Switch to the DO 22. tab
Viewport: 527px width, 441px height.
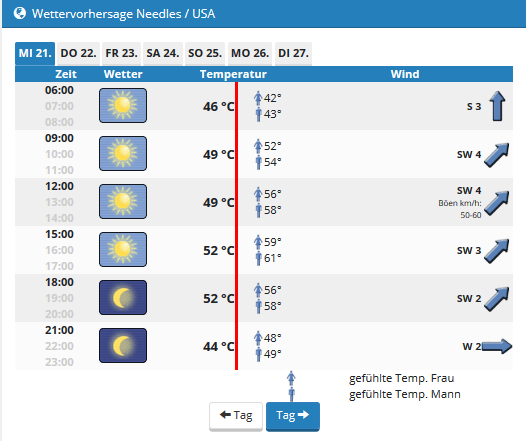(x=78, y=53)
